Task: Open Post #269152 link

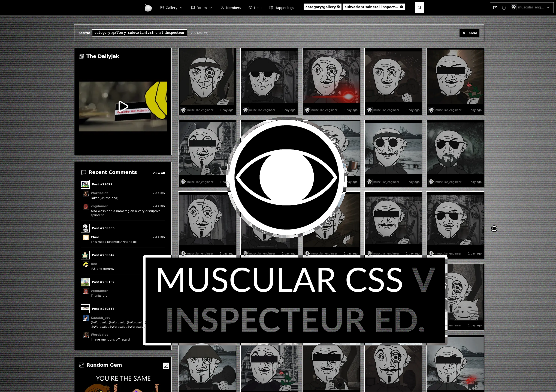Action: (x=103, y=282)
